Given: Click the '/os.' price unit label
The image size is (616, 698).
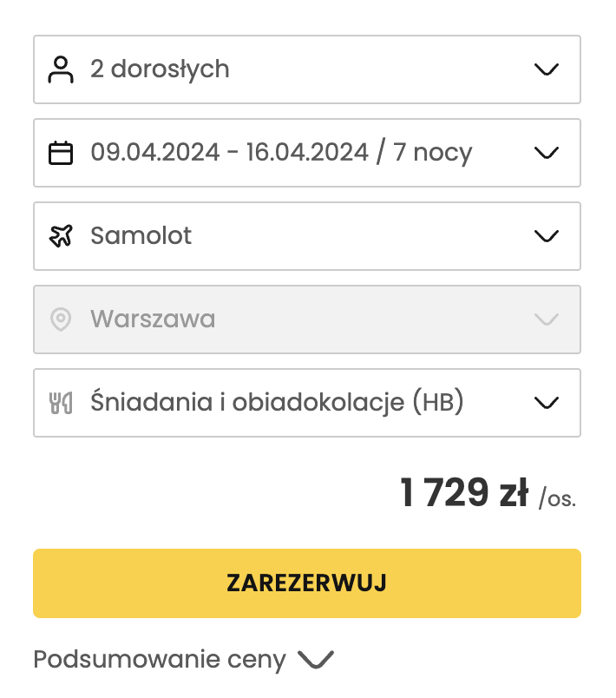Looking at the screenshot, I should (x=558, y=498).
